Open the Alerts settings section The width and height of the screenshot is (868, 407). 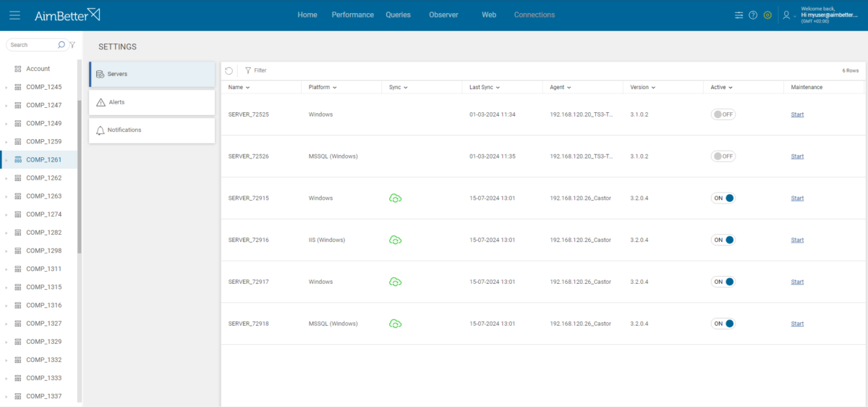pyautogui.click(x=152, y=103)
